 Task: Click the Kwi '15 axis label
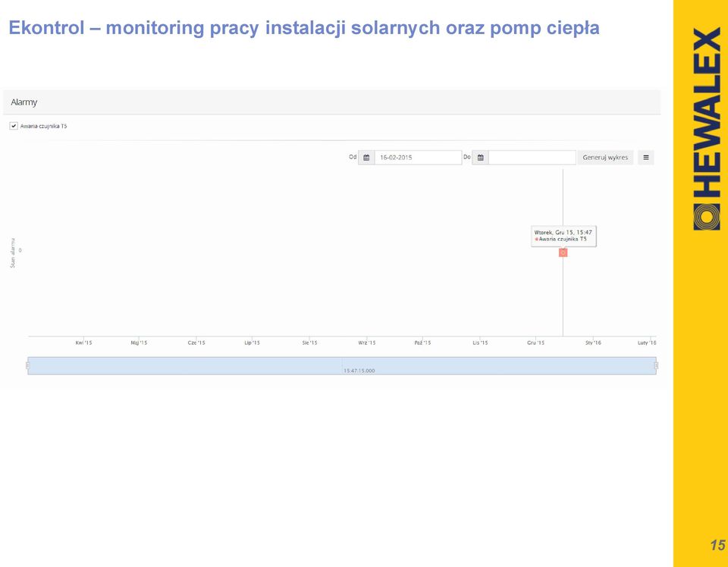[83, 343]
